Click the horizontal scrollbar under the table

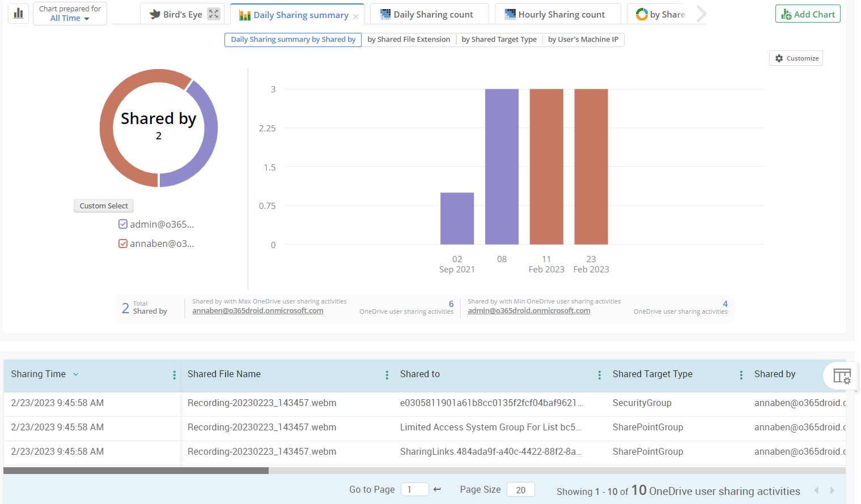[136, 471]
